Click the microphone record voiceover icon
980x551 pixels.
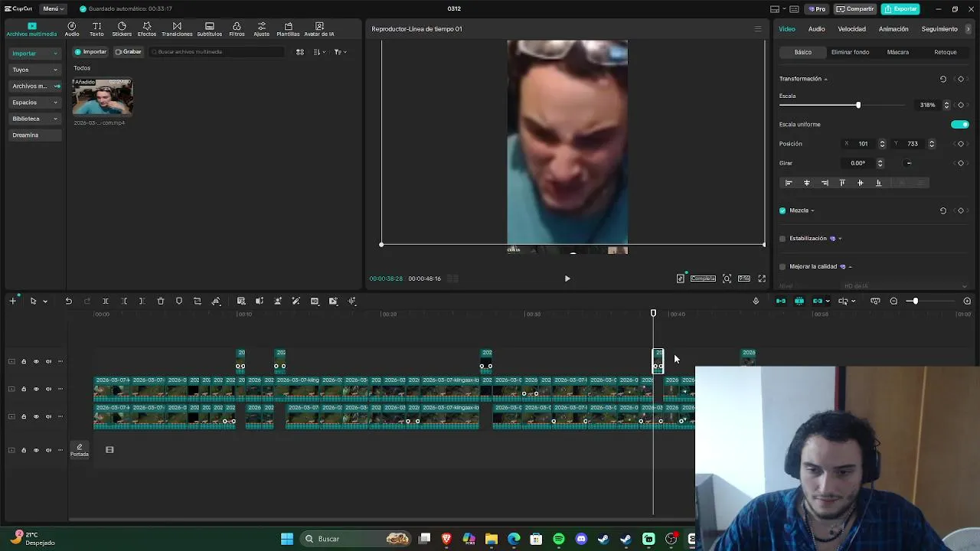[756, 302]
